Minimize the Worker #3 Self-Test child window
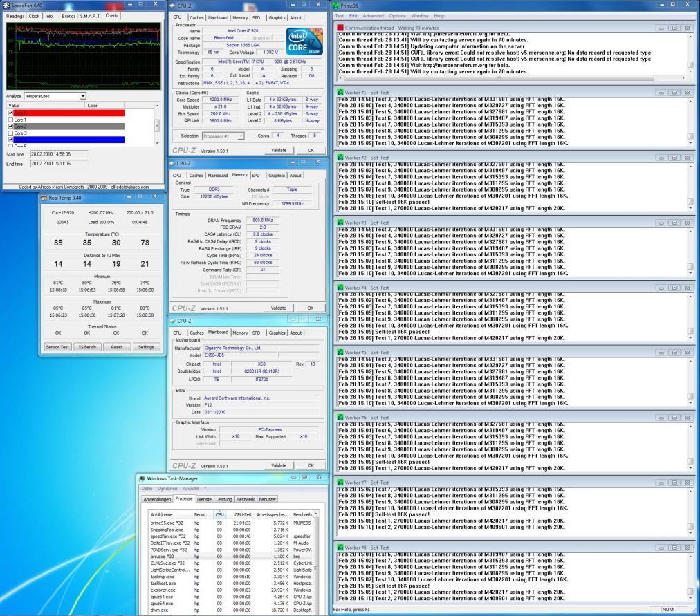 [x=661, y=223]
